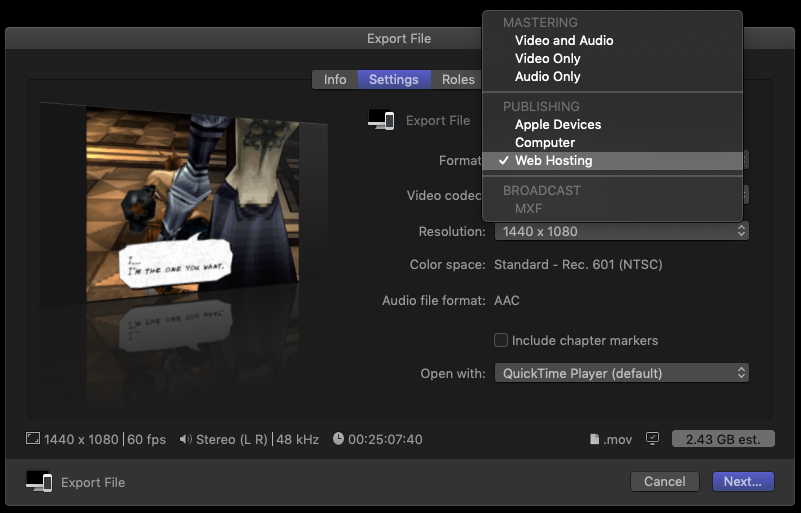Click the Export File icon in bottom bar
801x513 pixels.
coord(39,481)
